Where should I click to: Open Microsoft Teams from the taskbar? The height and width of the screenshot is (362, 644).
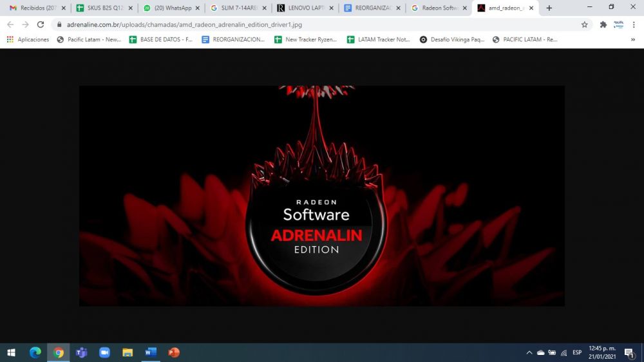coord(81,352)
